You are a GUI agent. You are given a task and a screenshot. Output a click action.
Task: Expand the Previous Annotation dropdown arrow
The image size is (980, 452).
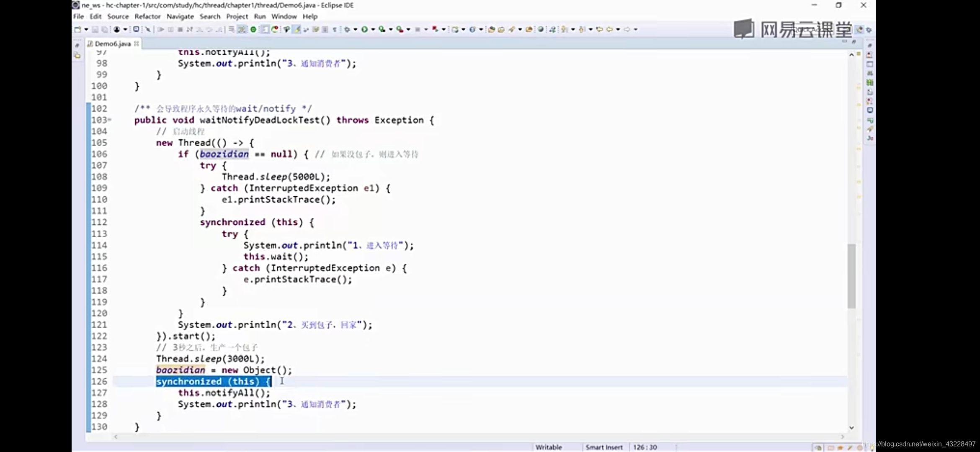coord(591,29)
